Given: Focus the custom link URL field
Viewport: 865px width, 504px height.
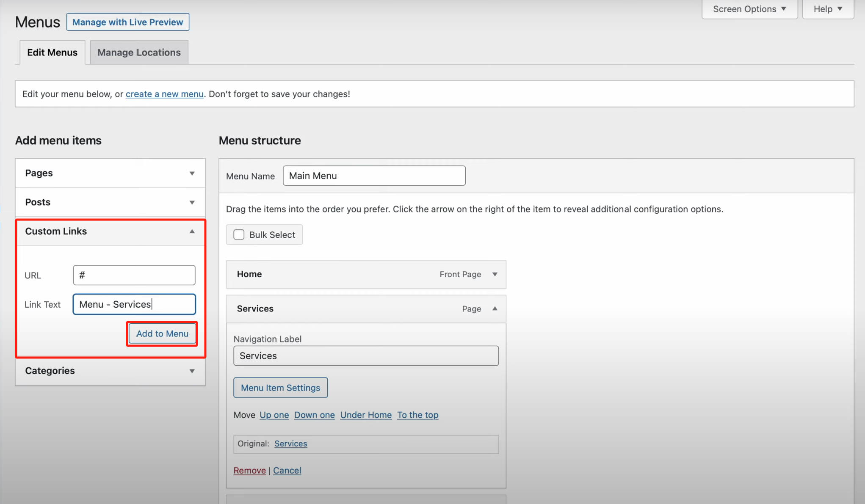Looking at the screenshot, I should [134, 275].
